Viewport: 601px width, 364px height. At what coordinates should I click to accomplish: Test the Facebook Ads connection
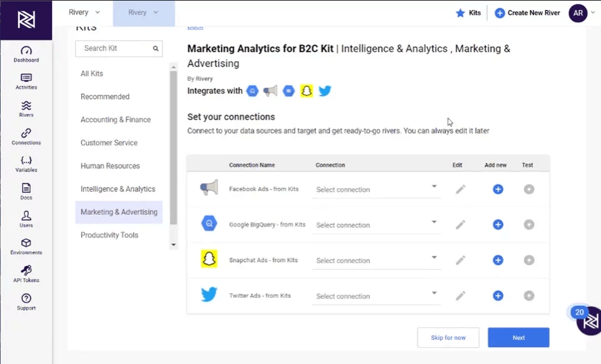(x=529, y=190)
